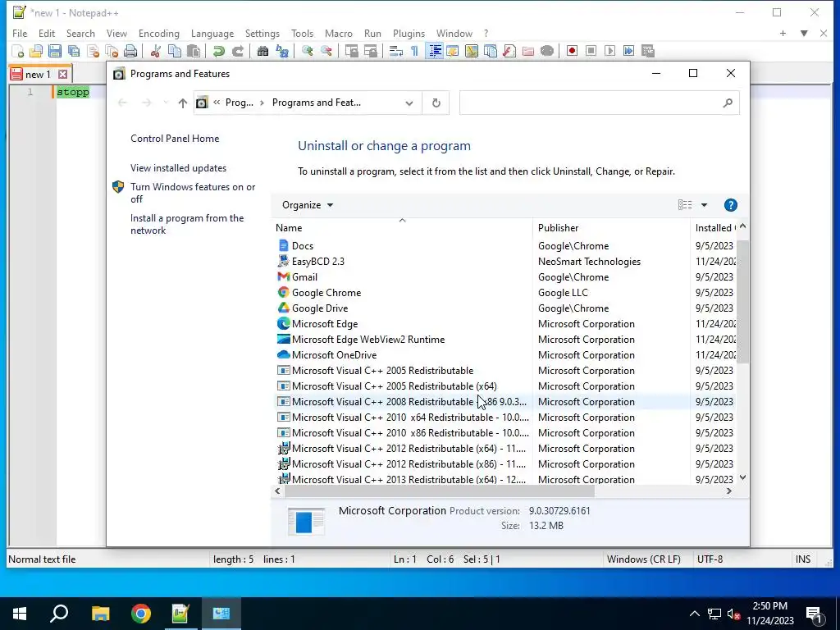Show hidden system tray icons
840x630 pixels.
click(694, 614)
